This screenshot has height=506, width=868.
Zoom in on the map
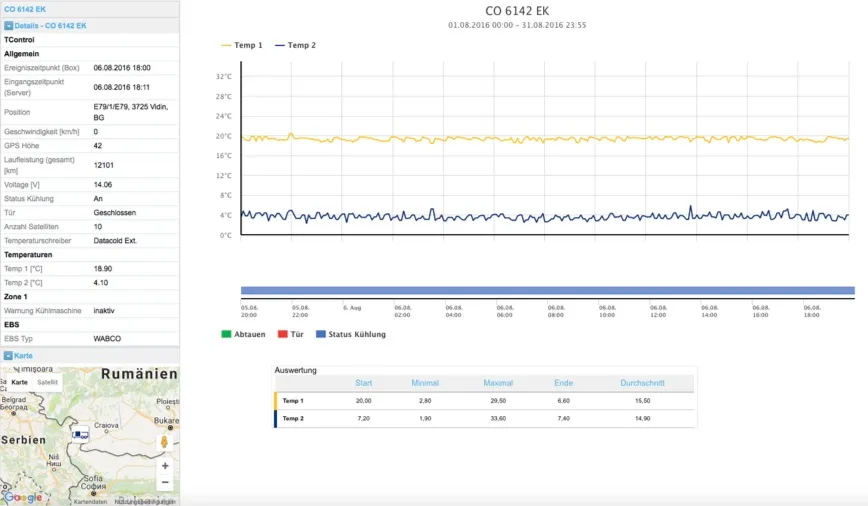tap(165, 466)
